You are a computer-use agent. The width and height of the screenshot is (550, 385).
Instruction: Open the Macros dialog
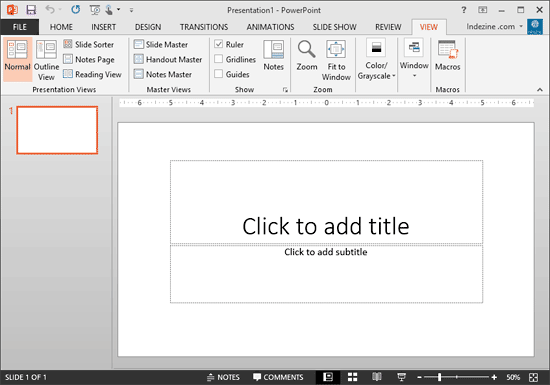click(448, 55)
